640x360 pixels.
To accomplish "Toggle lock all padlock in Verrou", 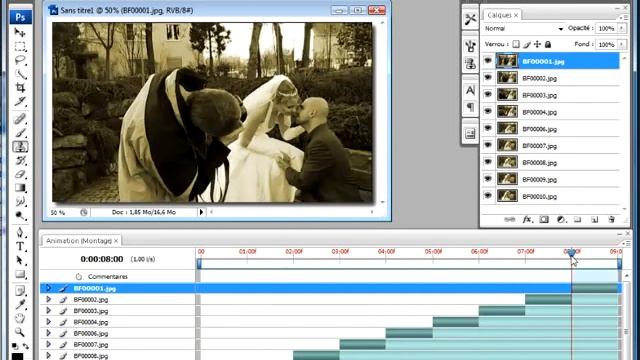I will (548, 44).
